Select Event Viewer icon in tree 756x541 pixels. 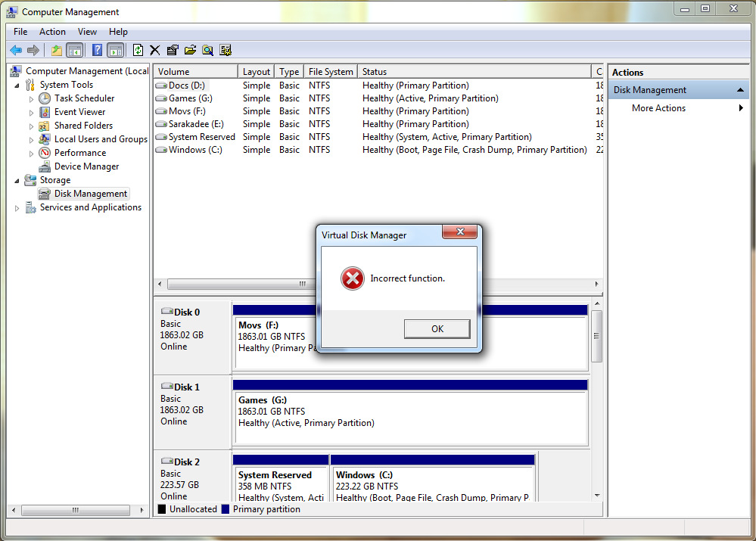[45, 112]
